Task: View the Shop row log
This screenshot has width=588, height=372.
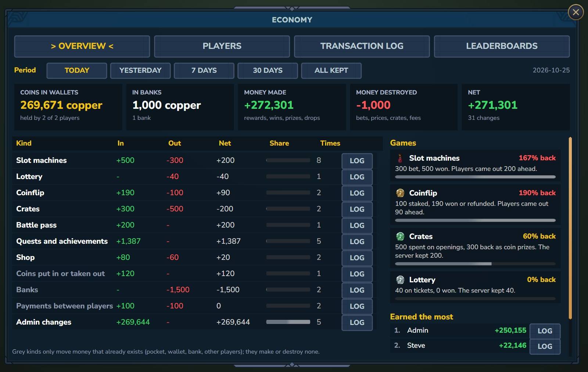Action: tap(357, 258)
